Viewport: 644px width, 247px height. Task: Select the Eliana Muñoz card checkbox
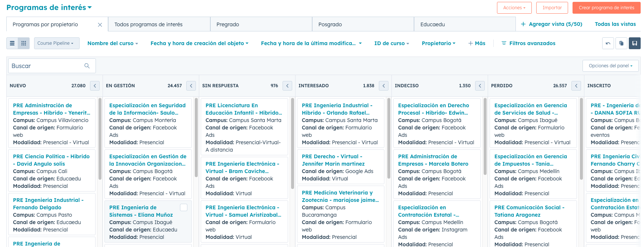coord(184,207)
